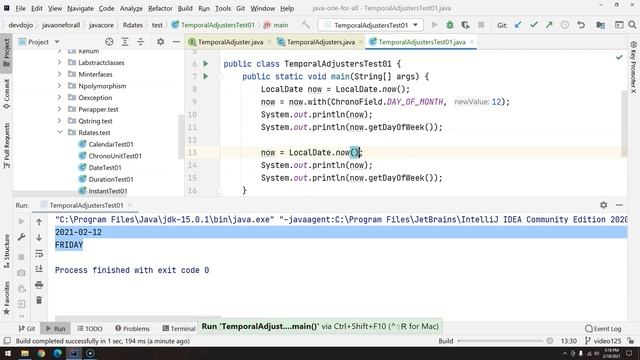Open DurationTest01 in project tree

[x=111, y=179]
